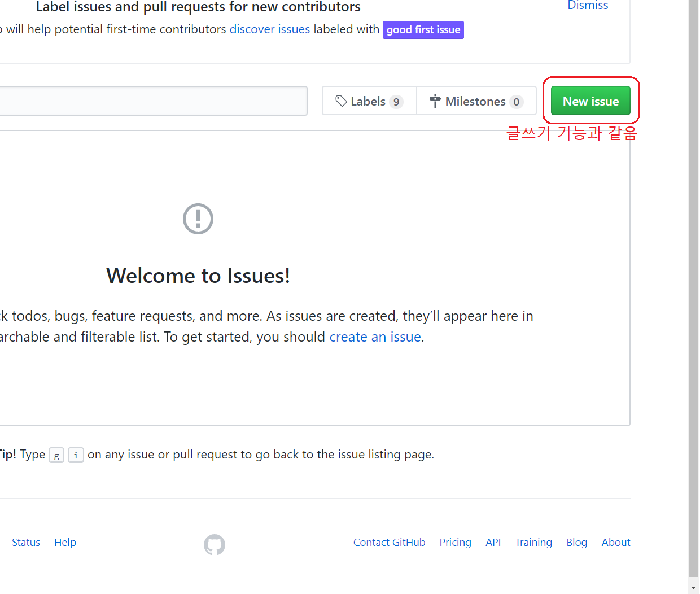Click the 'good first issue' label
Screen dimensions: 700x594
[x=423, y=30]
